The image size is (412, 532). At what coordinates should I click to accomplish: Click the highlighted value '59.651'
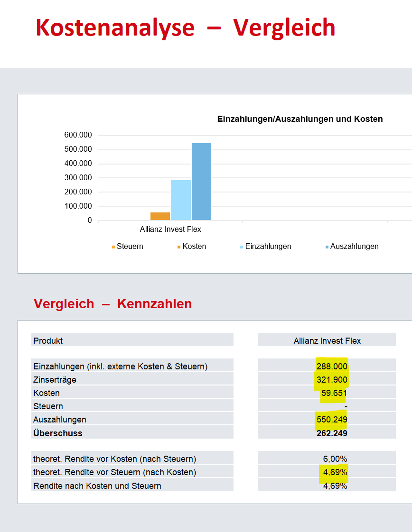coord(334,393)
